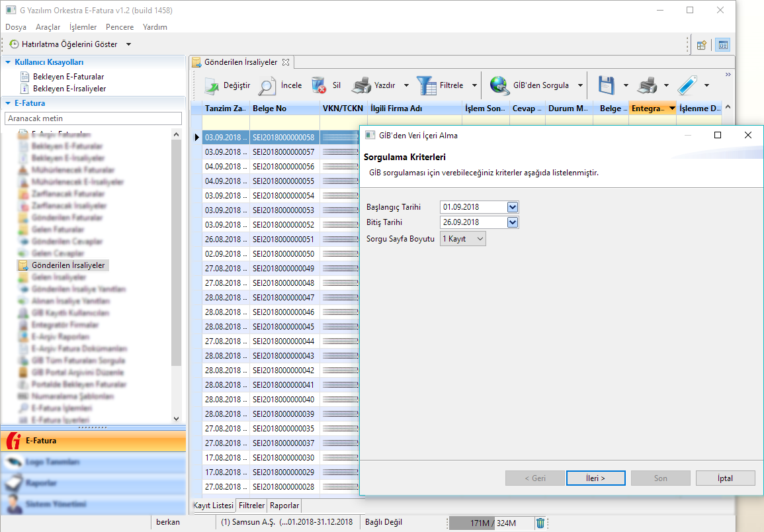This screenshot has width=764, height=532.
Task: Select Gönderilen İrsaliyeler in the tree
Action: (x=67, y=265)
